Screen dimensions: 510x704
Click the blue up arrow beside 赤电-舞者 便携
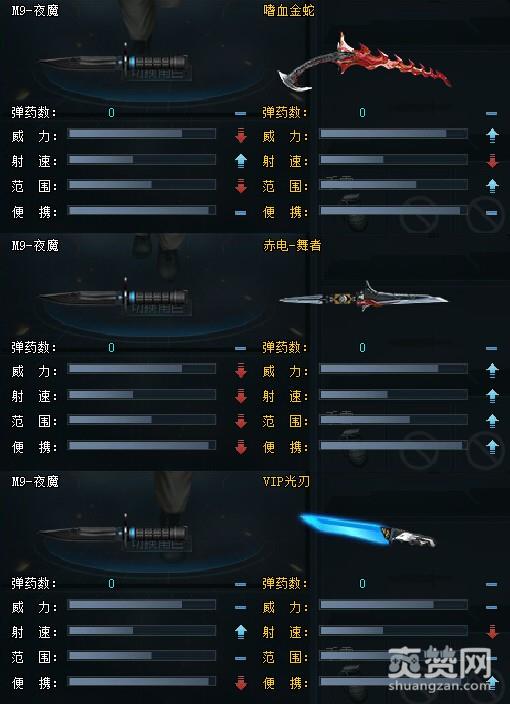coord(492,447)
